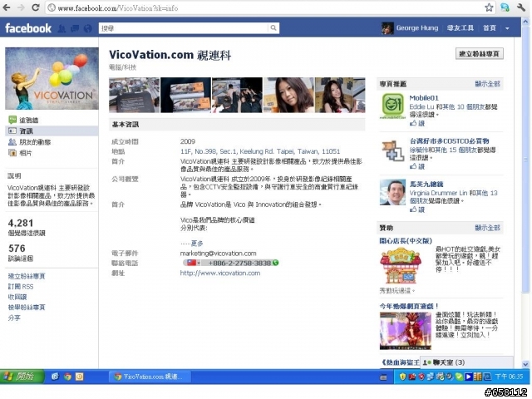Like the 馬英九總統 page with thumbs-up

click(417, 209)
